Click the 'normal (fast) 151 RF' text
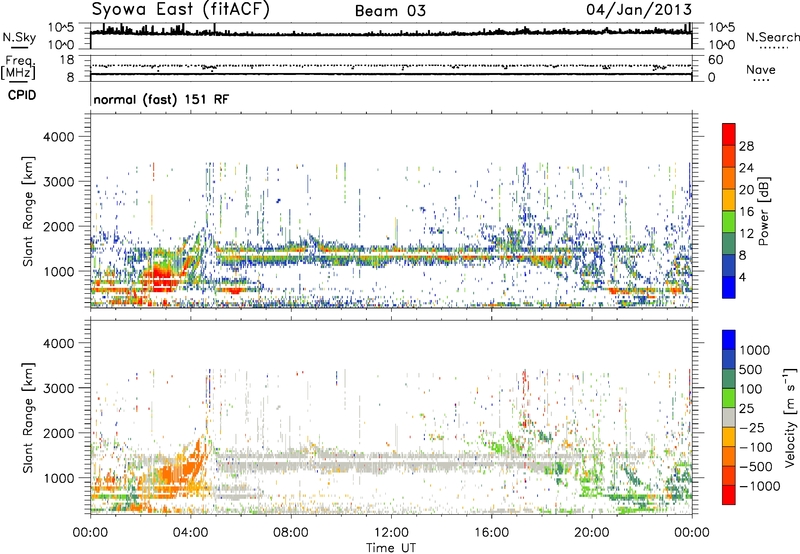This screenshot has width=800, height=554. [161, 99]
